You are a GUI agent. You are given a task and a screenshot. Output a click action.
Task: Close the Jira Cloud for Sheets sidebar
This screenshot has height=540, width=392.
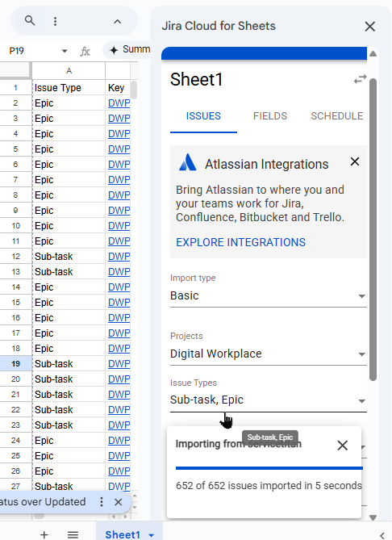tap(369, 27)
